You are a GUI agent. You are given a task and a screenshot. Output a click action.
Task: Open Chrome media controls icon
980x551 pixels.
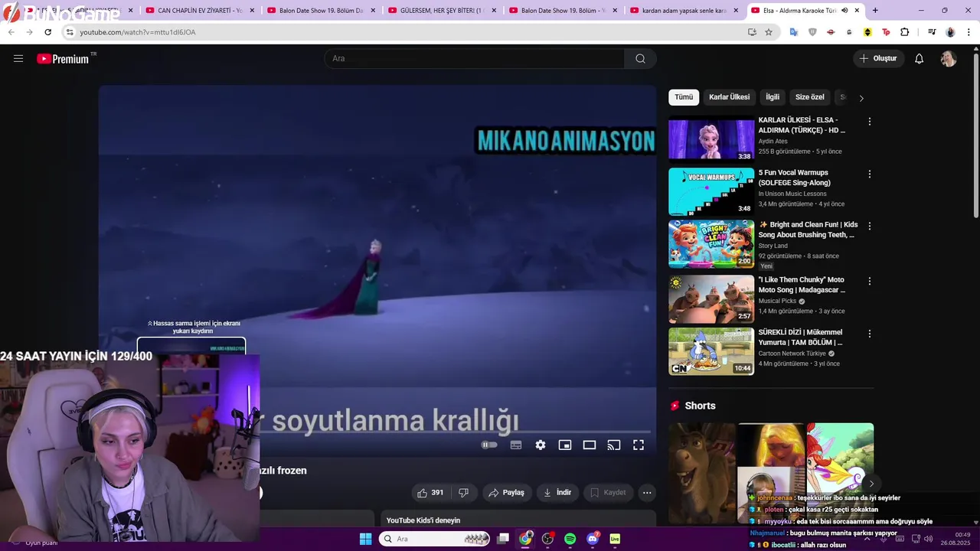932,32
